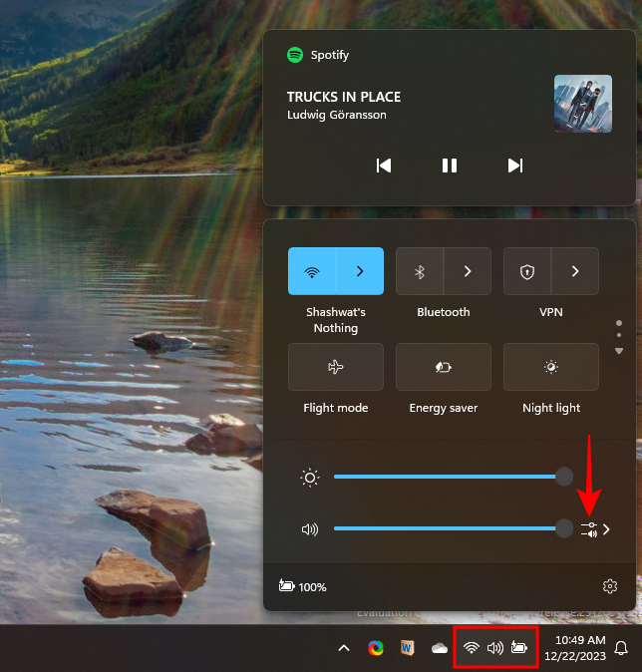642x672 pixels.
Task: Toggle Wi-Fi off
Action: [312, 271]
